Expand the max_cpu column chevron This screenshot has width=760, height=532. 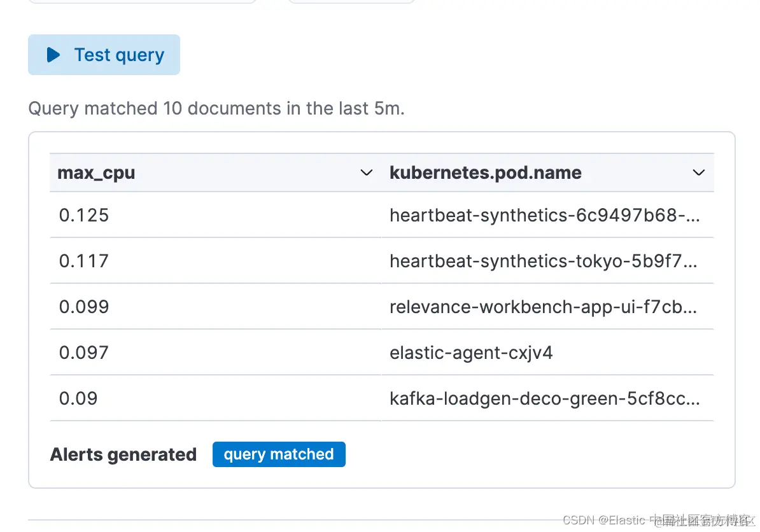click(x=366, y=173)
